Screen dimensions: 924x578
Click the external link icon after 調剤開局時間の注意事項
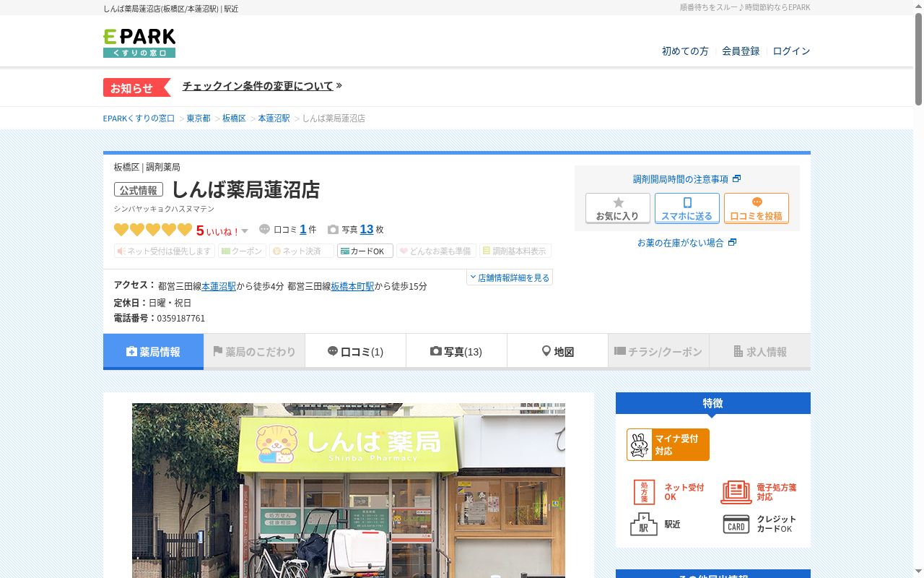[736, 179]
